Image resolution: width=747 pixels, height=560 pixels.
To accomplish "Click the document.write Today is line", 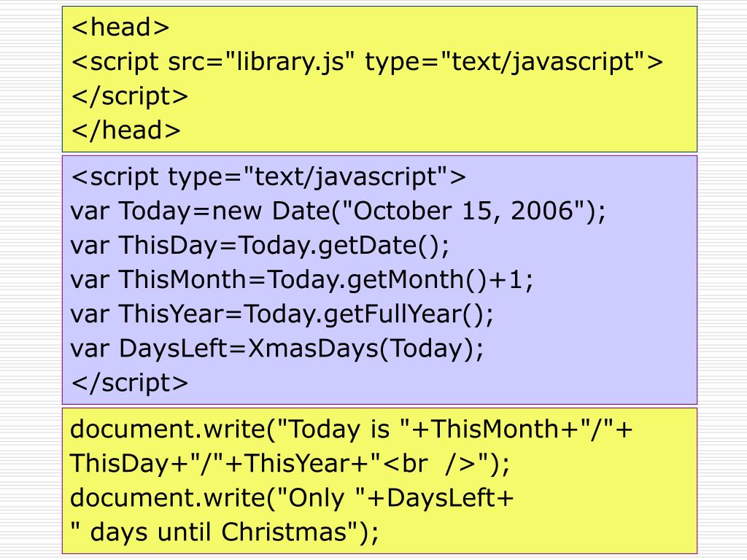I will click(352, 429).
